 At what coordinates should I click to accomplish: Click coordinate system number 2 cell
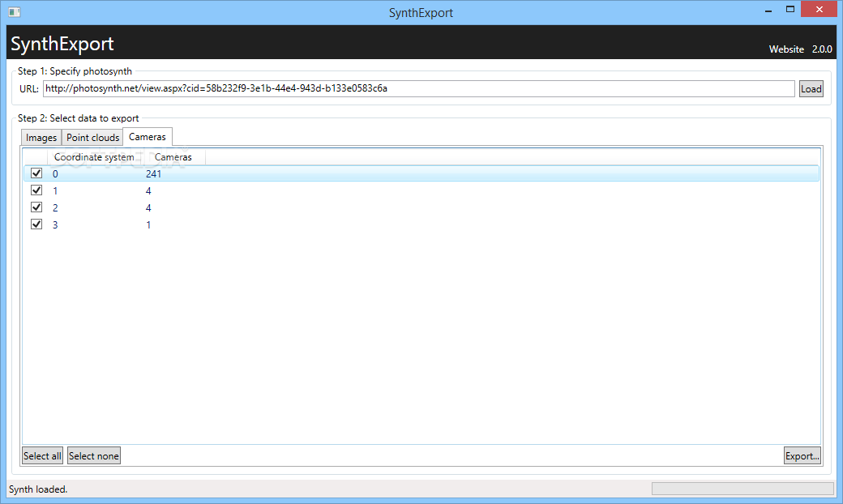coord(55,208)
